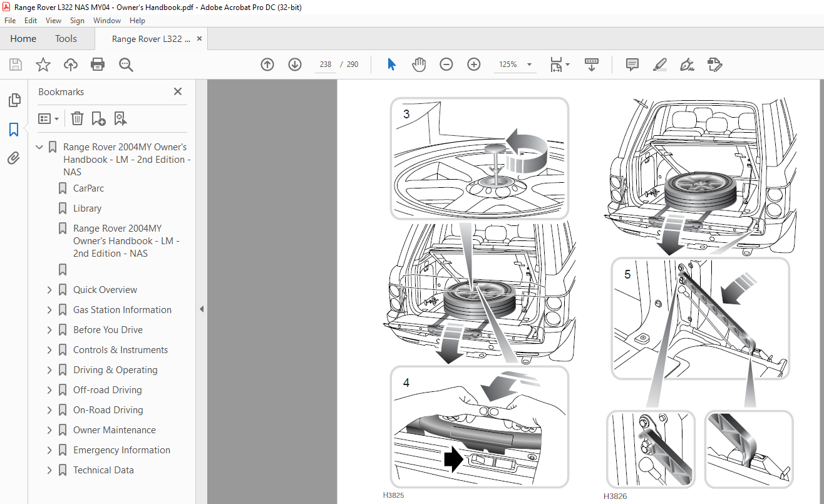Collapse navigation pane with side arrow
Image resolution: width=824 pixels, height=504 pixels.
(x=202, y=309)
